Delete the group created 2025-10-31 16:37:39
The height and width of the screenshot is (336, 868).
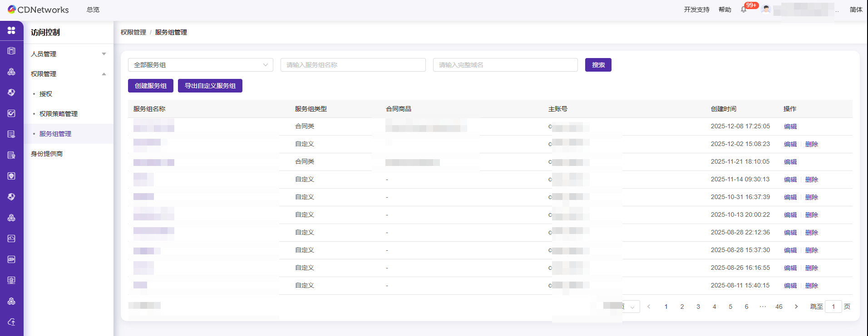click(812, 197)
